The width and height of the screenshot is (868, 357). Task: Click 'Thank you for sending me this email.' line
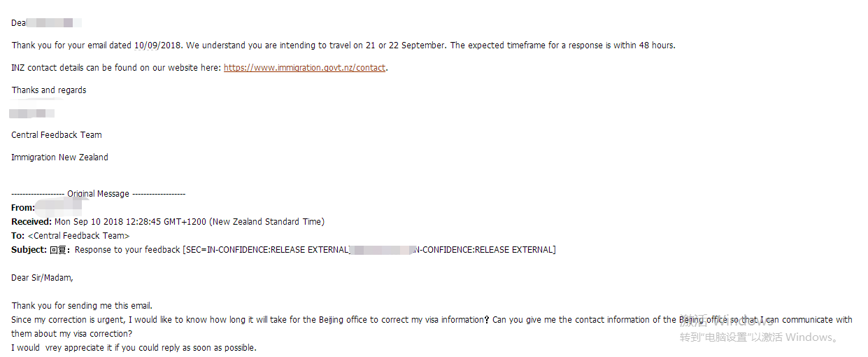point(82,306)
